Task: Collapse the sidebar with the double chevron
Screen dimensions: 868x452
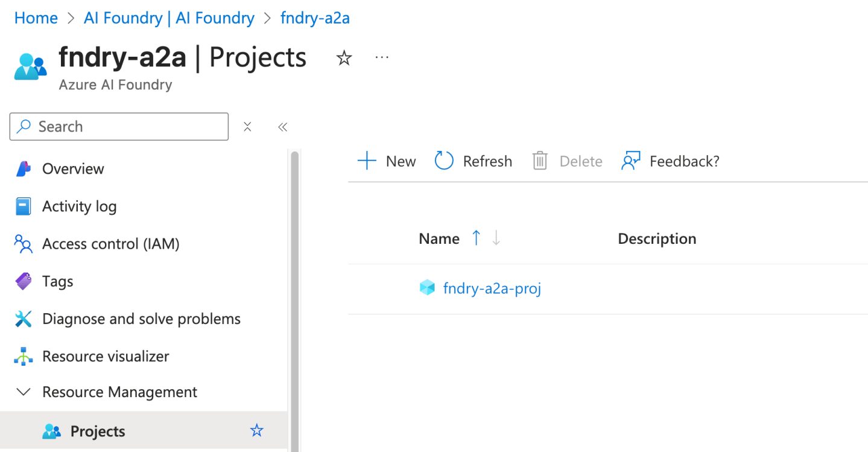Action: point(282,127)
